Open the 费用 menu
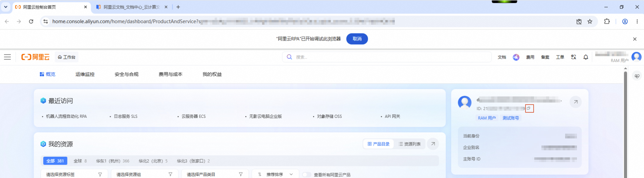This screenshot has width=644, height=178. (530, 57)
